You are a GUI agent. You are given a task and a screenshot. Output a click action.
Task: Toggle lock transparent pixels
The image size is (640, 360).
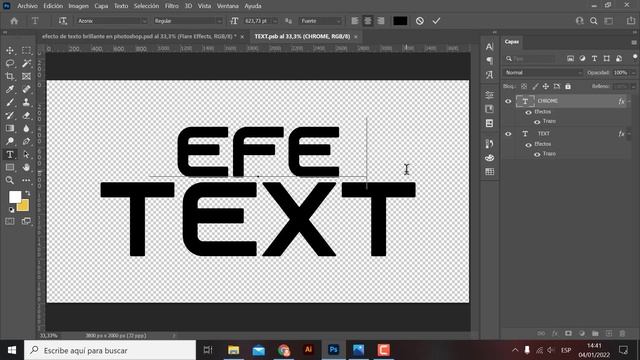(524, 87)
